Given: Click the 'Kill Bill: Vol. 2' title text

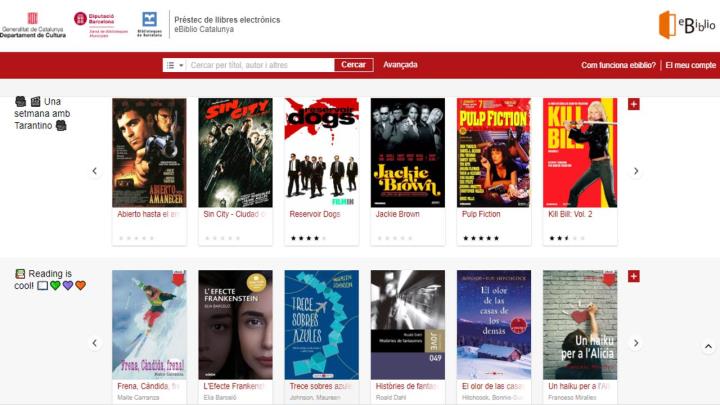Looking at the screenshot, I should (x=570, y=214).
